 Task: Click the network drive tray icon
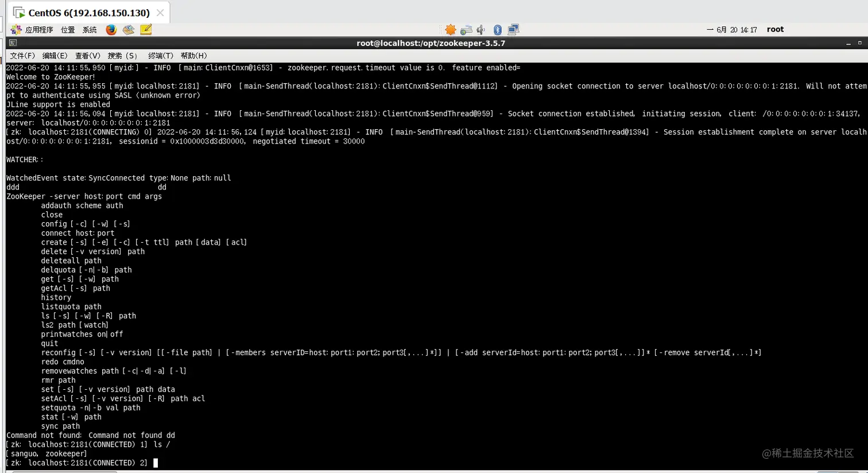coord(466,30)
